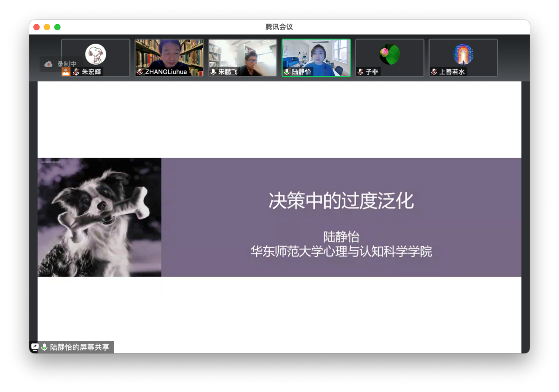Click ZHANGLiuhua's muted microphone icon

coord(140,72)
